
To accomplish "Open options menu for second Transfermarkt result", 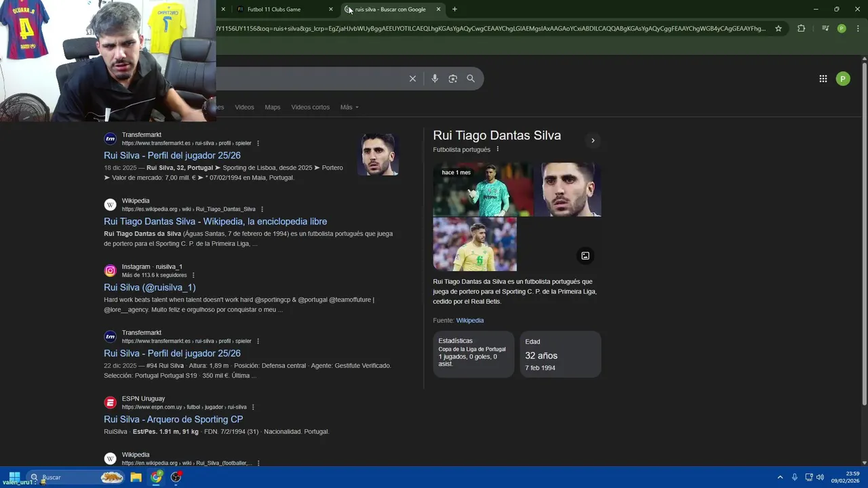I will click(258, 341).
